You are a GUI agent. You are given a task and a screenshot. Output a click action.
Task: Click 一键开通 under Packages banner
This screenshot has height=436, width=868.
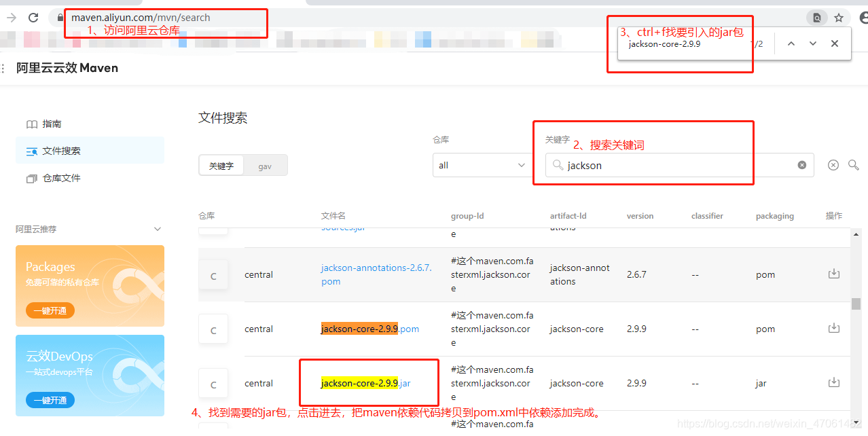click(x=50, y=310)
